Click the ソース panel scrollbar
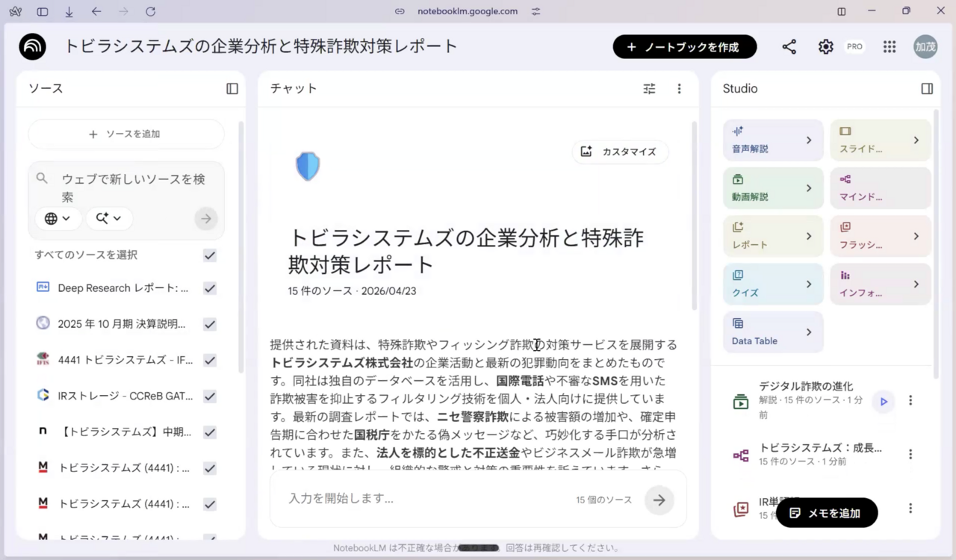The height and width of the screenshot is (560, 956). (x=240, y=246)
